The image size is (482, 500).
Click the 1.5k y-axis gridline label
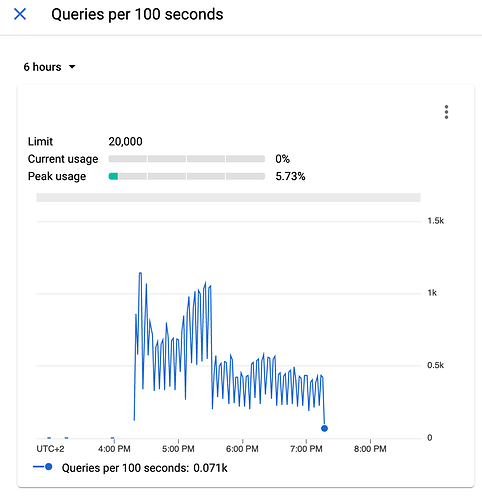point(436,221)
